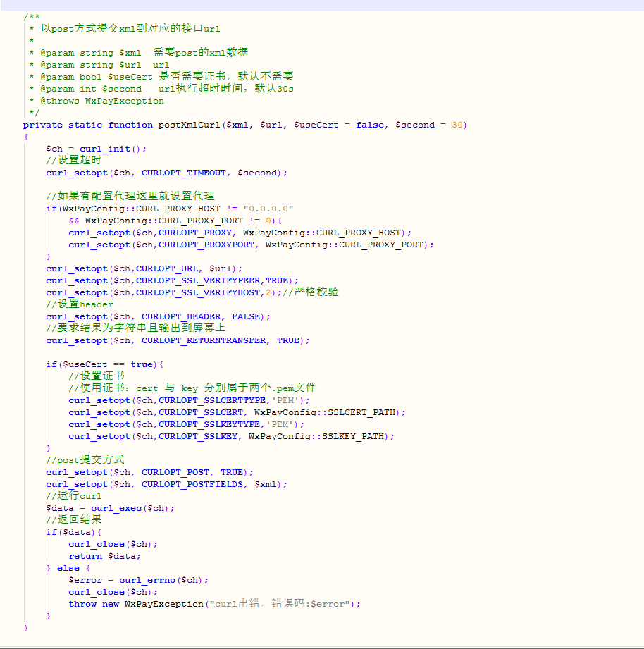Click the '$xml' argument in the CURLOPT_POSTFIELDS line
Viewport: 644px width, 649px height.
pyautogui.click(x=266, y=484)
